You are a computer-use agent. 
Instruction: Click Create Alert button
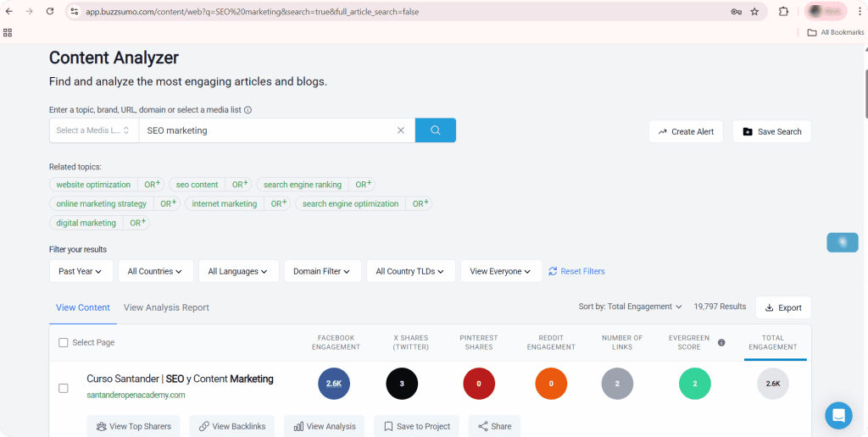686,131
